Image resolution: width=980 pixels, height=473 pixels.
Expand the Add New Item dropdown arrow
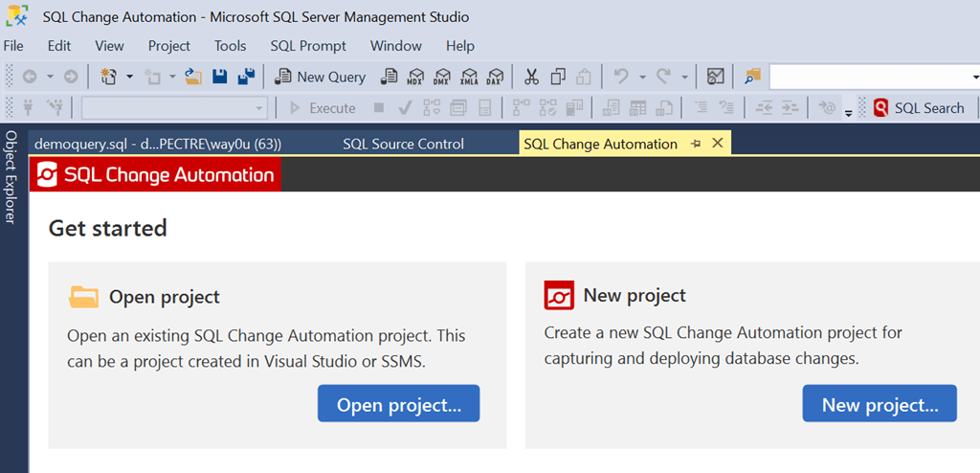(172, 77)
